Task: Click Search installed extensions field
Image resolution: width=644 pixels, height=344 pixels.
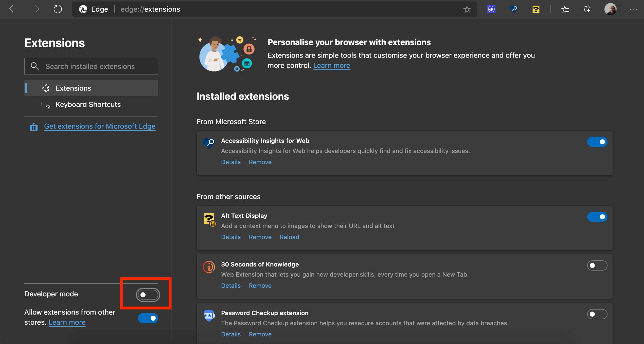Action: click(x=91, y=66)
